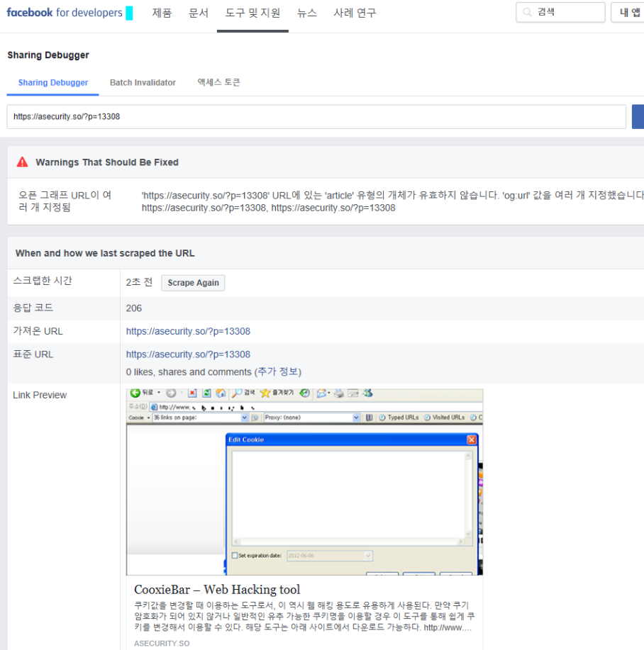Click the 응답 코드 row label
The width and height of the screenshot is (644, 650).
click(x=33, y=308)
